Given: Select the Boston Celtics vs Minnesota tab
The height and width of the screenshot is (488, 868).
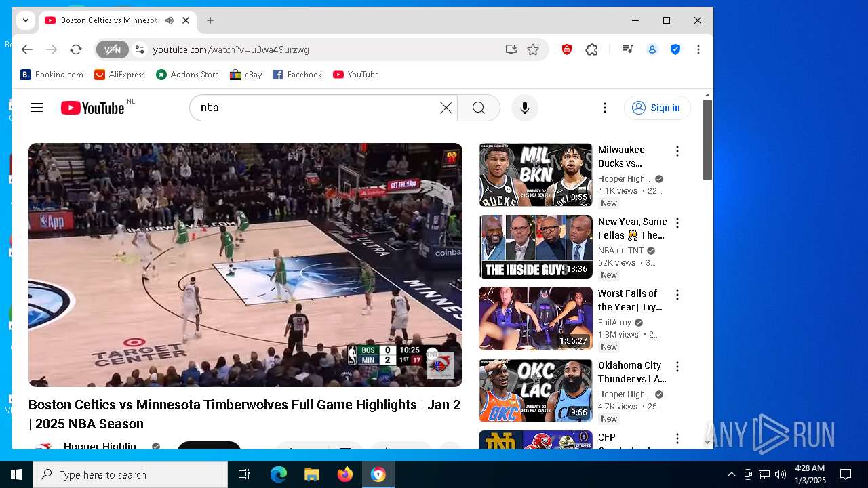Looking at the screenshot, I should pos(111,20).
